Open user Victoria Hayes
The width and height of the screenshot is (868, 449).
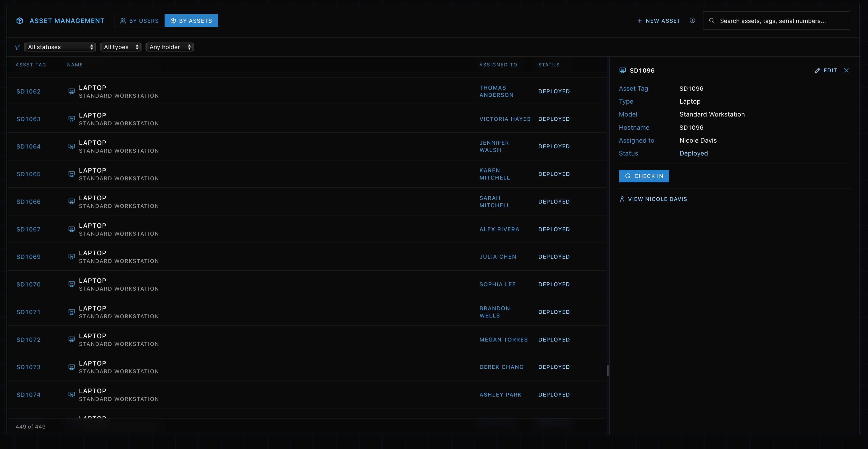pos(505,119)
